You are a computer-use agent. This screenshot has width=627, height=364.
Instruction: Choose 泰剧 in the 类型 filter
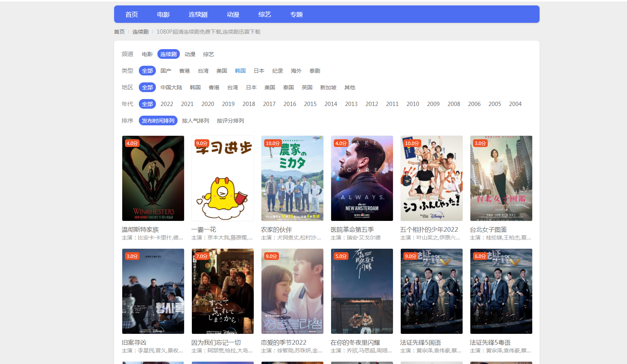(x=315, y=71)
